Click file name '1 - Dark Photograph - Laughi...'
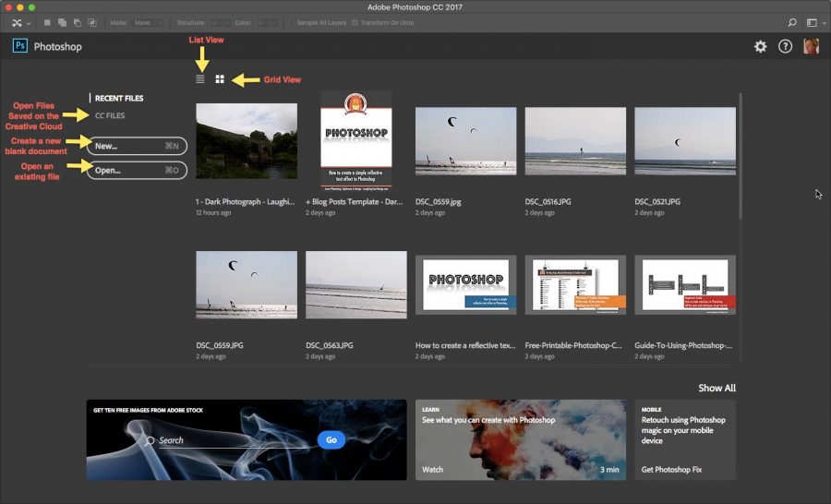The width and height of the screenshot is (831, 504). click(245, 201)
